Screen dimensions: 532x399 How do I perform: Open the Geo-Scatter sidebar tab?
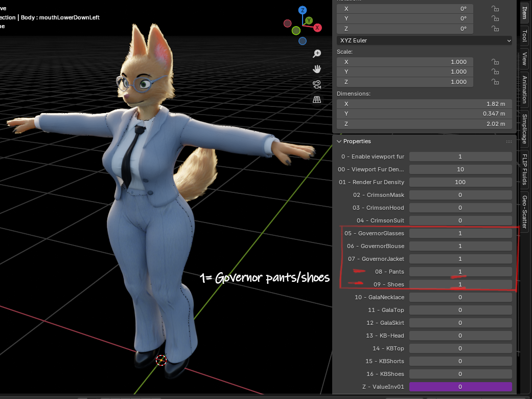pos(524,212)
